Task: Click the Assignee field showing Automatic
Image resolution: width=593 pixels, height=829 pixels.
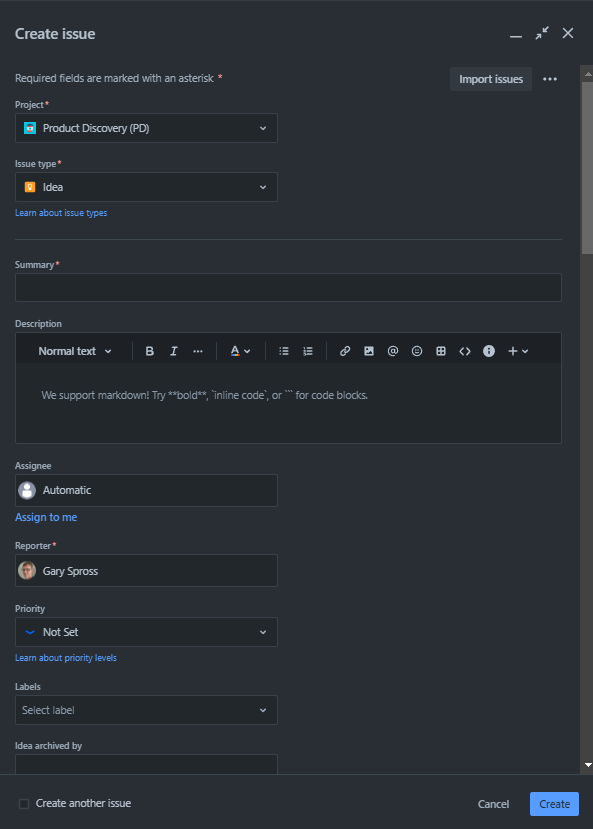Action: [x=146, y=491]
